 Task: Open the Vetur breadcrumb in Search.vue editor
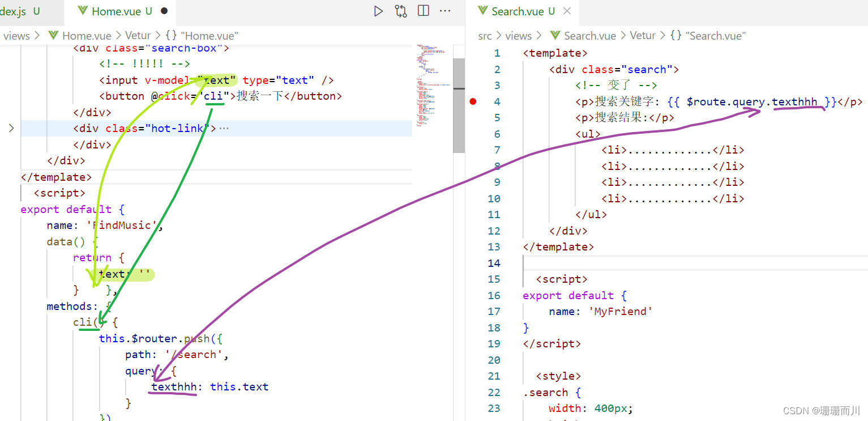click(x=643, y=36)
